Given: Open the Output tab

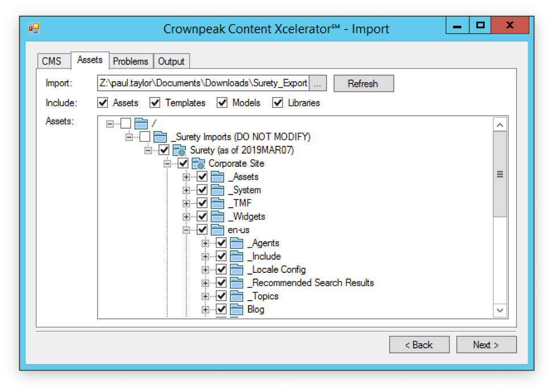Looking at the screenshot, I should tap(171, 61).
